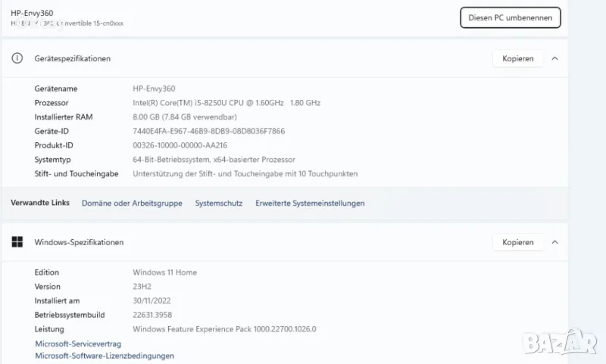Screen dimensions: 606x364
Task: Click the Intel Core i5-8250U Prozessor value
Action: 226,102
